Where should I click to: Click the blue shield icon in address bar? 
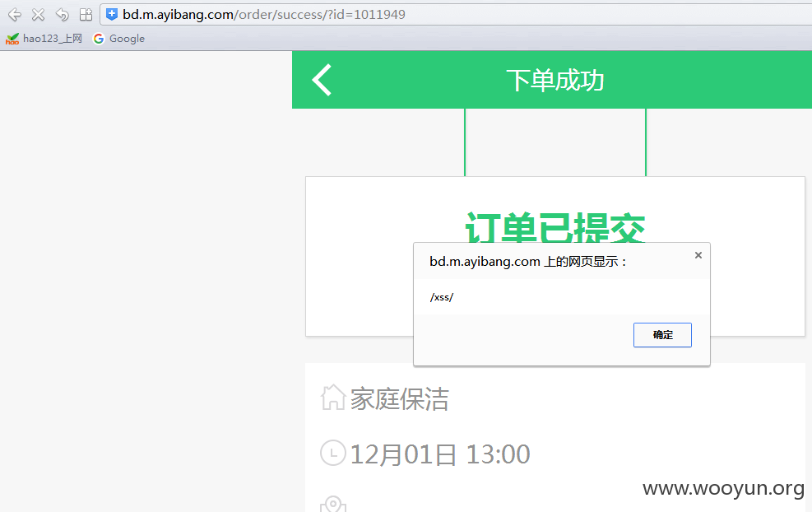click(111, 15)
